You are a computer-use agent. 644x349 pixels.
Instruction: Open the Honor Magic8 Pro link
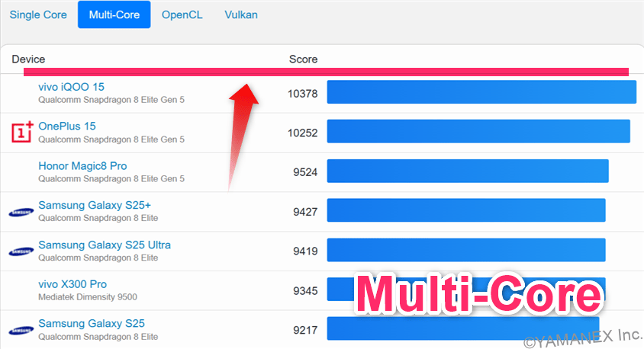point(82,166)
